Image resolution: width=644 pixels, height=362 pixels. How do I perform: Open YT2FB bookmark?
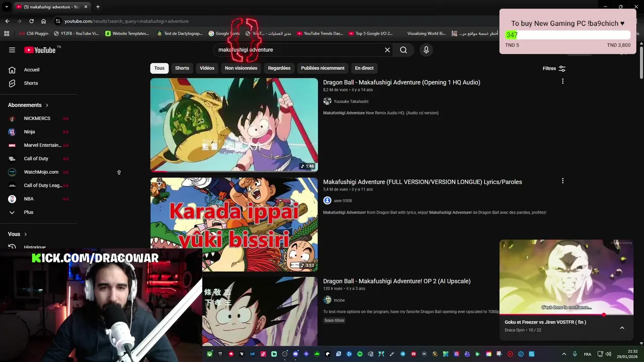tap(76, 34)
